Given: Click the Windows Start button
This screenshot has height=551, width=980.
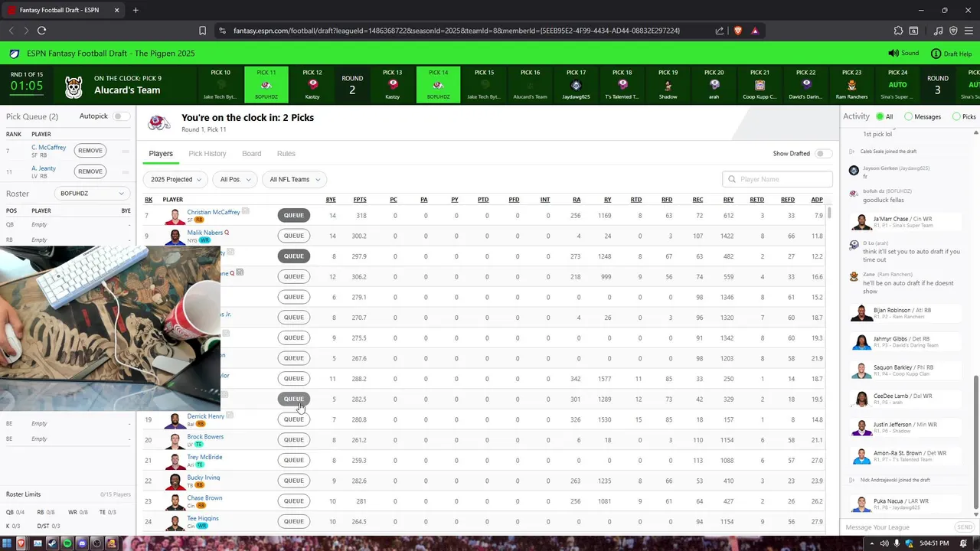Looking at the screenshot, I should (x=7, y=543).
